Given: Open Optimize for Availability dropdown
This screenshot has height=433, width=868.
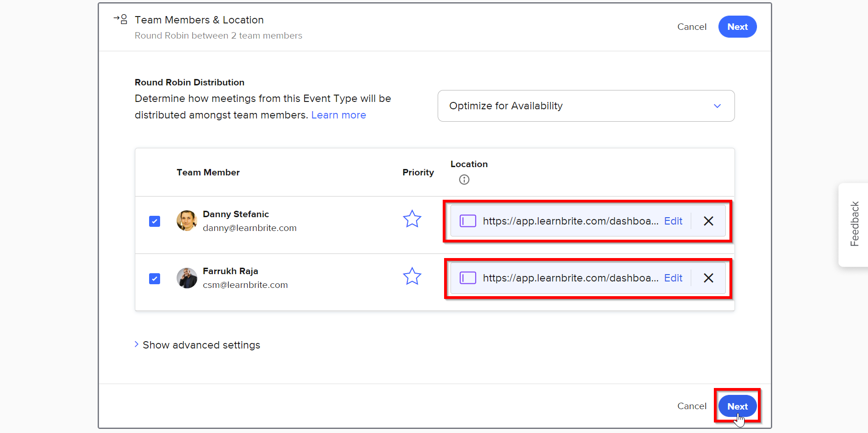Looking at the screenshot, I should 586,106.
